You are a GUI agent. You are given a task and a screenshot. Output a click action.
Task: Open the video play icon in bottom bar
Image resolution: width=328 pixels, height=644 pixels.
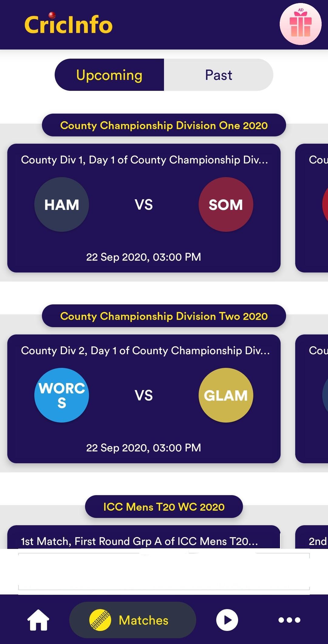point(227,620)
